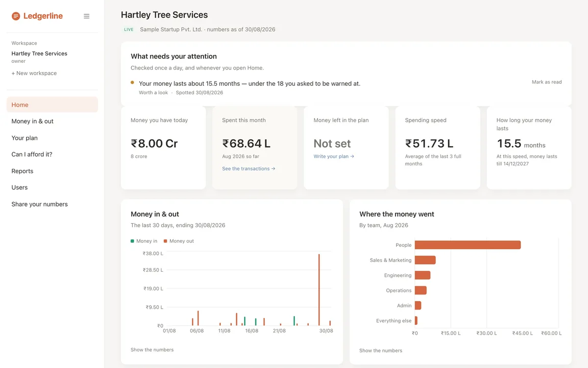
Task: Click the ₹51.73 L spending speed value
Action: pos(429,144)
